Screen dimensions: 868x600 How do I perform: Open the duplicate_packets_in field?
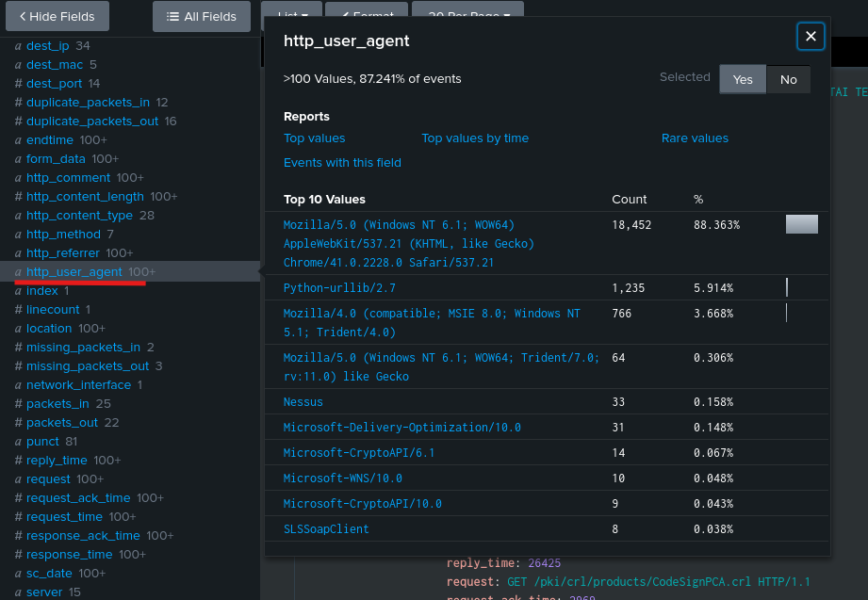coord(88,103)
